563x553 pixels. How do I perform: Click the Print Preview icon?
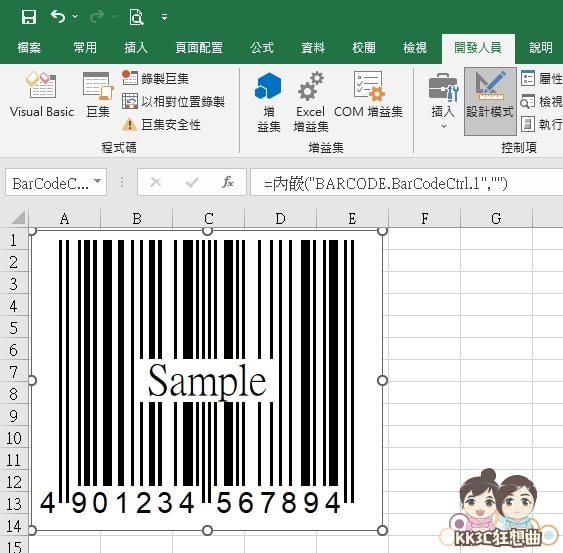click(136, 17)
